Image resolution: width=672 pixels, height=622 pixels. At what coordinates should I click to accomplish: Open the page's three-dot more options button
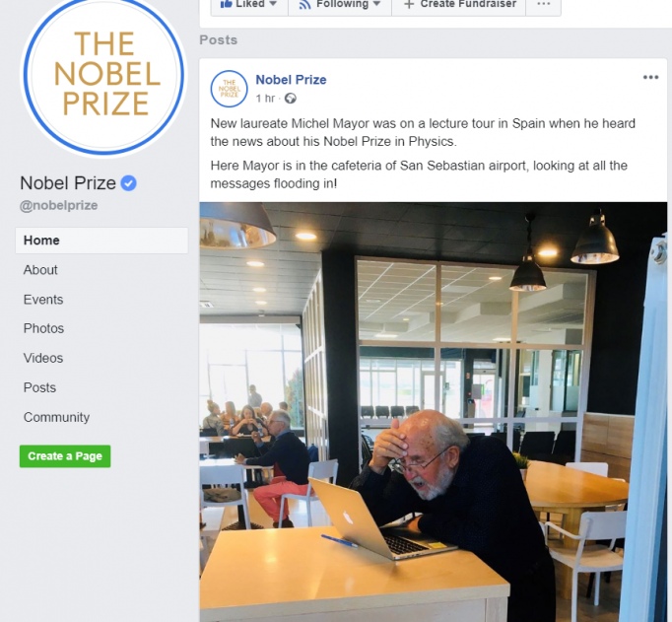tap(544, 4)
